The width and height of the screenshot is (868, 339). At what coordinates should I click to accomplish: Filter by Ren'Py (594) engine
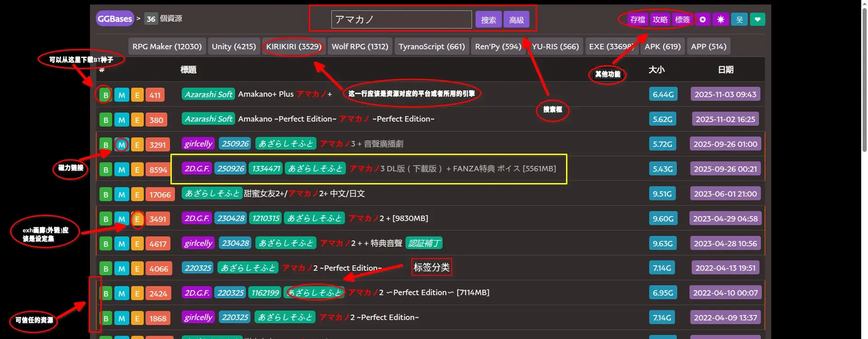coord(498,47)
